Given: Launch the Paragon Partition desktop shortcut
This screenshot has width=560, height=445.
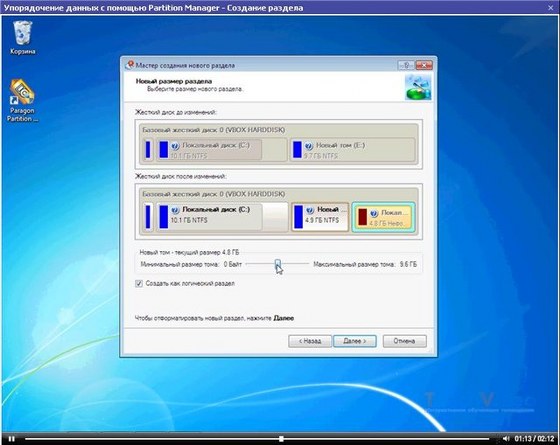Looking at the screenshot, I should click(x=22, y=100).
